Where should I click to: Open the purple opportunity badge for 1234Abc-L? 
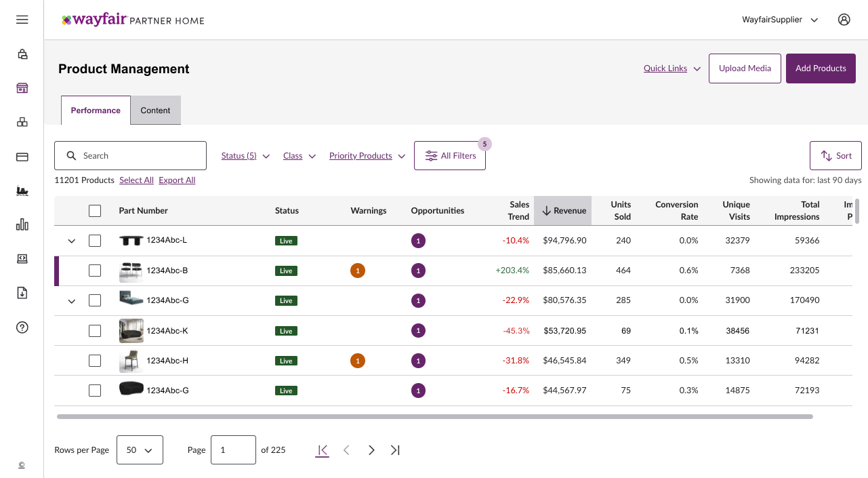tap(418, 241)
